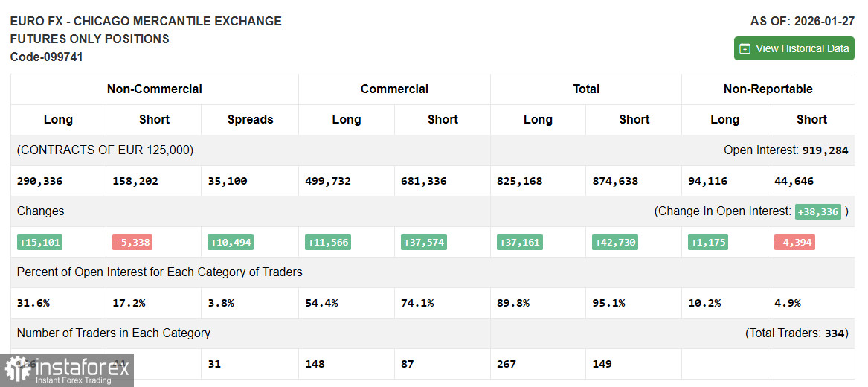Click the +15,101 green change badge
The height and width of the screenshot is (387, 868).
click(40, 242)
